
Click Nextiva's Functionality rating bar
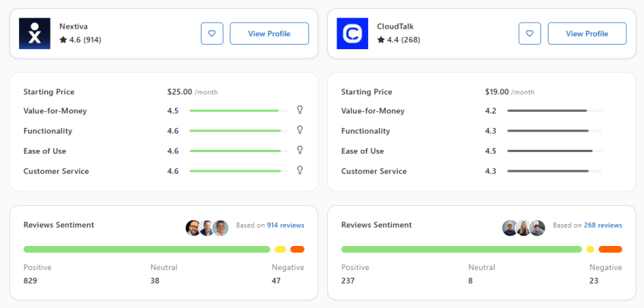[x=239, y=131]
